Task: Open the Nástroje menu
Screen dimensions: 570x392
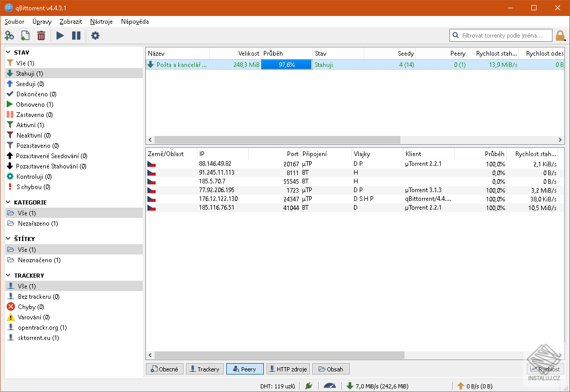Action: point(101,22)
